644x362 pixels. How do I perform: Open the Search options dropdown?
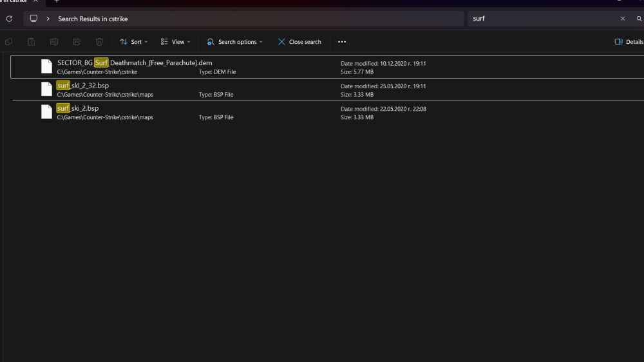(234, 42)
